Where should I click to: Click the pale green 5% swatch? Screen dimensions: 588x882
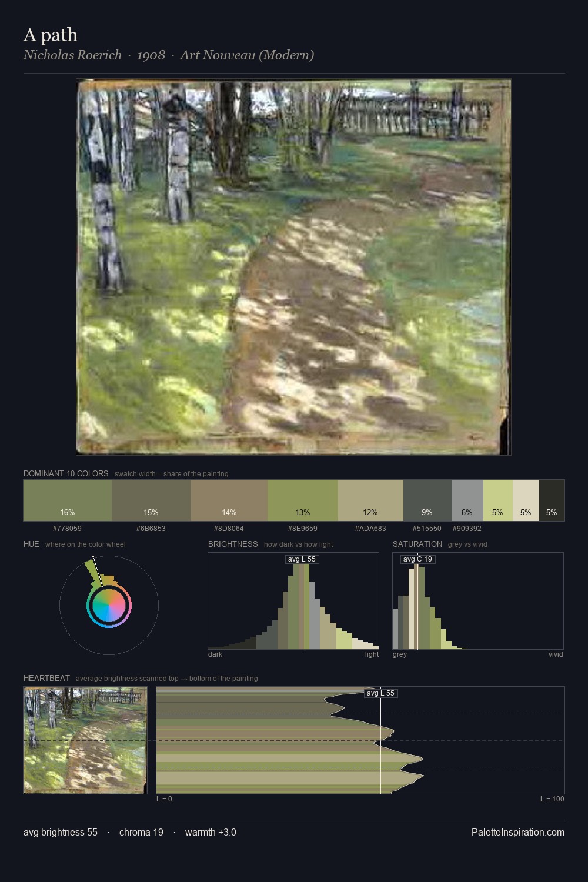[498, 500]
